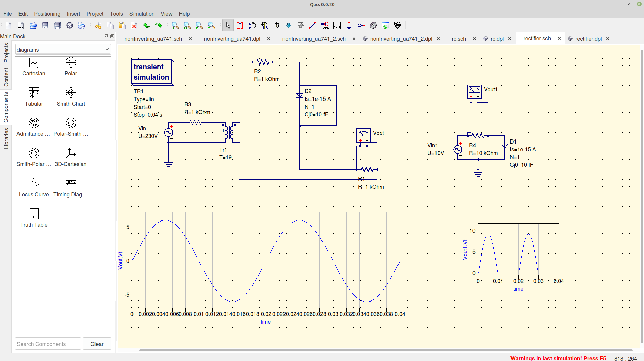
Task: Pop out of the subcircuit
Action: [301, 25]
